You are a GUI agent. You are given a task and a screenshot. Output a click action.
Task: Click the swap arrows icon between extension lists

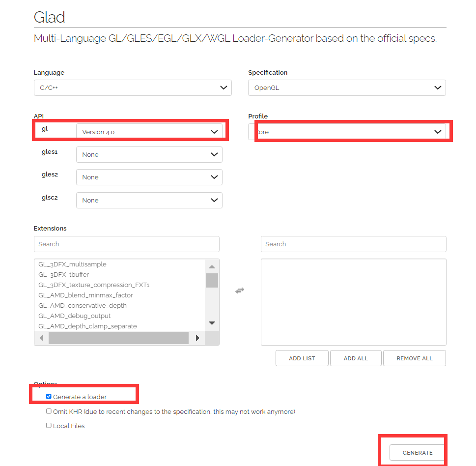click(240, 291)
